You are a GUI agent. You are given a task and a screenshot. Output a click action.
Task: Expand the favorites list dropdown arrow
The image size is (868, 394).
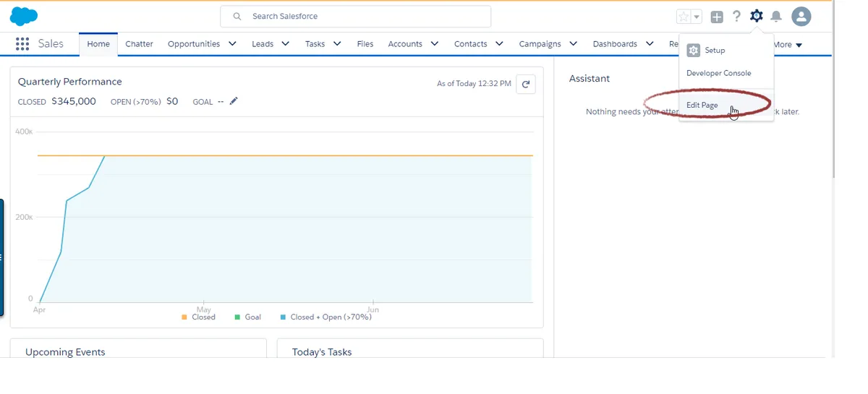(x=697, y=17)
